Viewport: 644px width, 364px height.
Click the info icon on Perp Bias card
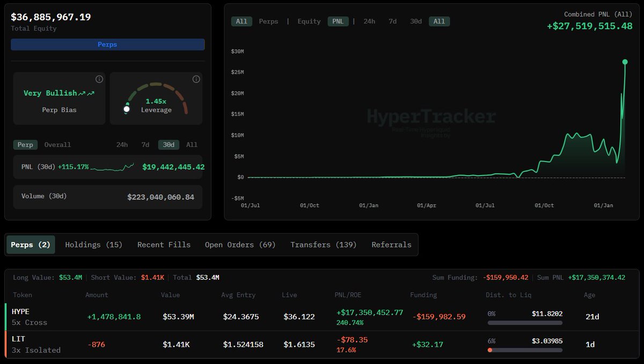pyautogui.click(x=99, y=79)
